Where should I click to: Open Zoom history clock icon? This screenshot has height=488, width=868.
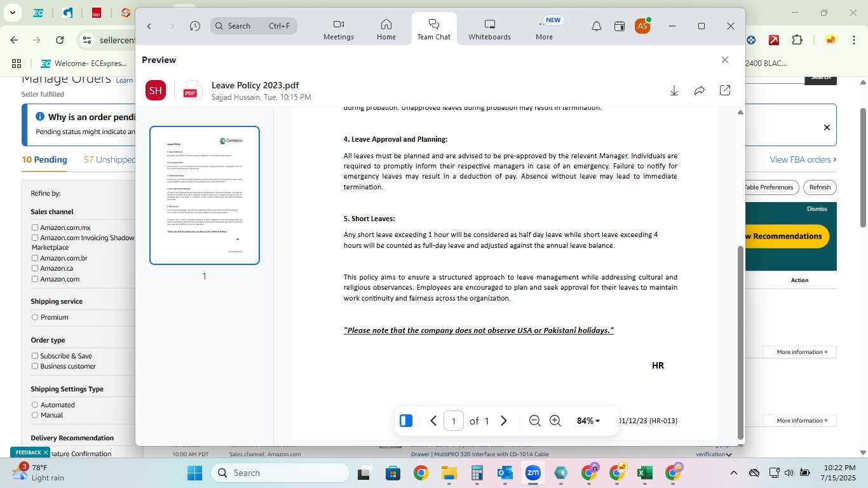[195, 26]
